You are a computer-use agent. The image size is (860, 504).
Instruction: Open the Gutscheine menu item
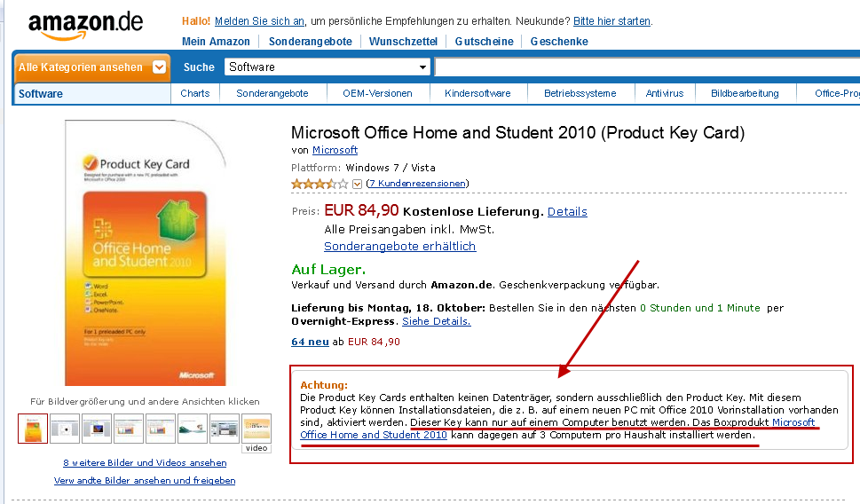coord(485,41)
